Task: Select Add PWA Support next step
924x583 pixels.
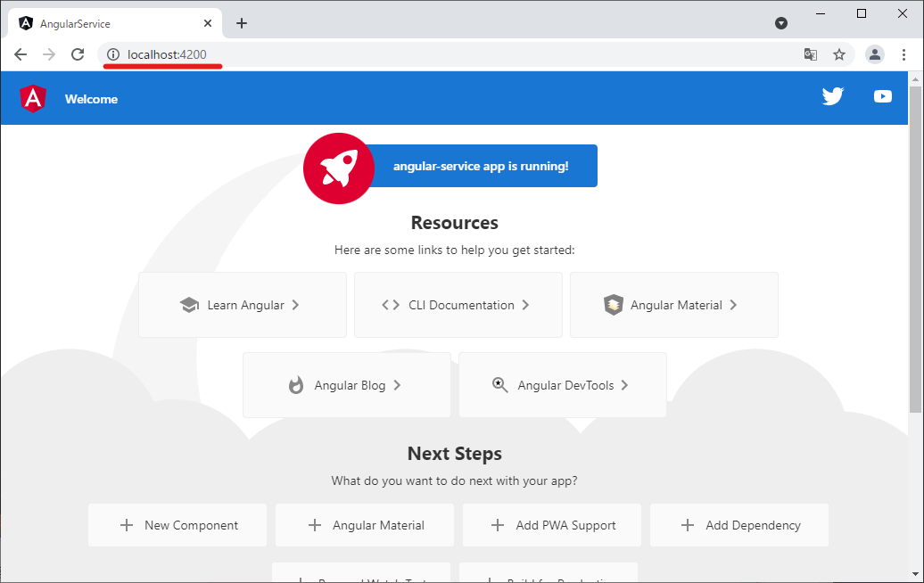Action: pyautogui.click(x=552, y=525)
